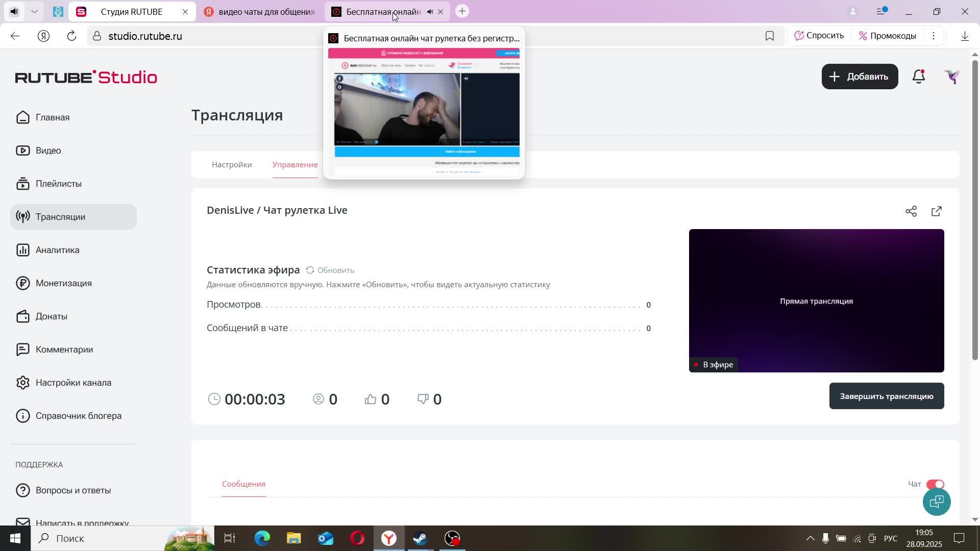
Task: Click the studio.rutube.ru address bar
Action: click(145, 36)
